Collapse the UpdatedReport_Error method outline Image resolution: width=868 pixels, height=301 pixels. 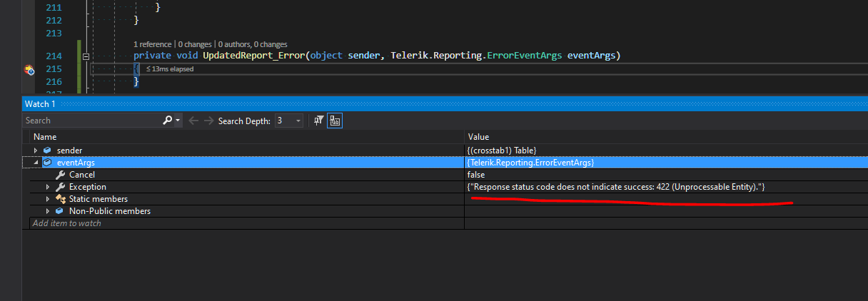tap(86, 56)
